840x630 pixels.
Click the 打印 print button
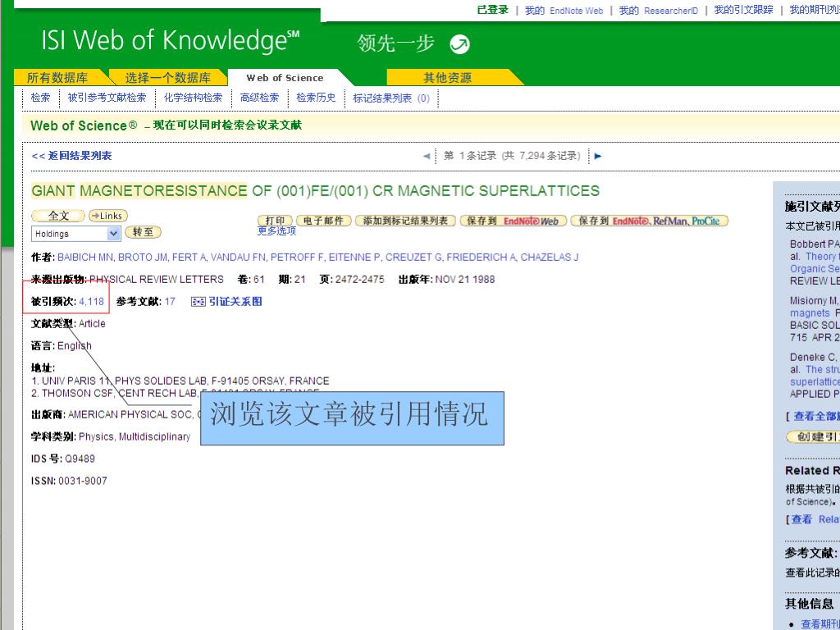pyautogui.click(x=276, y=221)
